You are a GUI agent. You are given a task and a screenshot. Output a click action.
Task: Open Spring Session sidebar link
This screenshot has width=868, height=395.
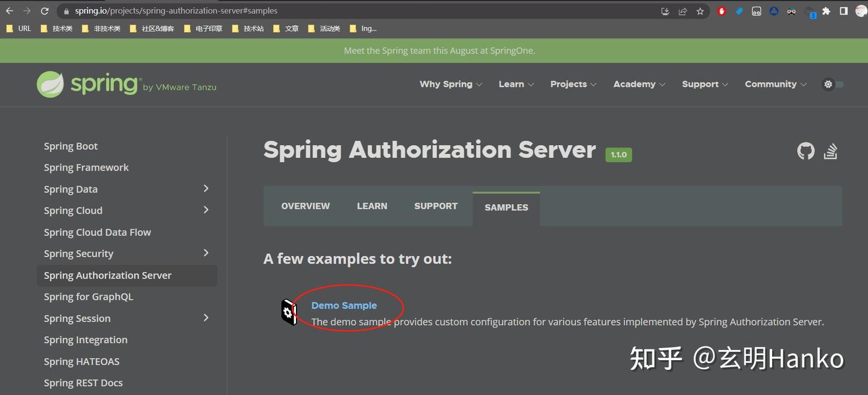pos(77,319)
